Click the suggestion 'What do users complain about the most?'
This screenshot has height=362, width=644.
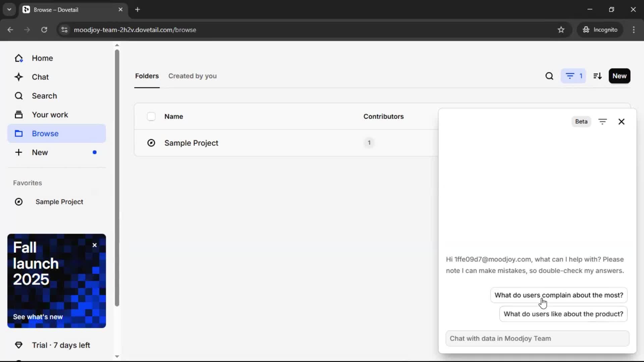coord(558,295)
